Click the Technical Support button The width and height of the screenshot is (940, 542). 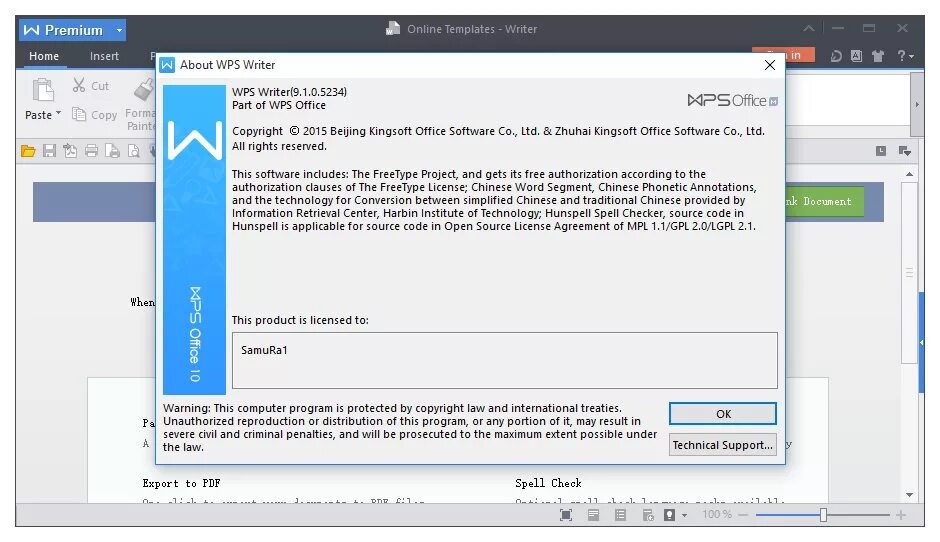(722, 445)
